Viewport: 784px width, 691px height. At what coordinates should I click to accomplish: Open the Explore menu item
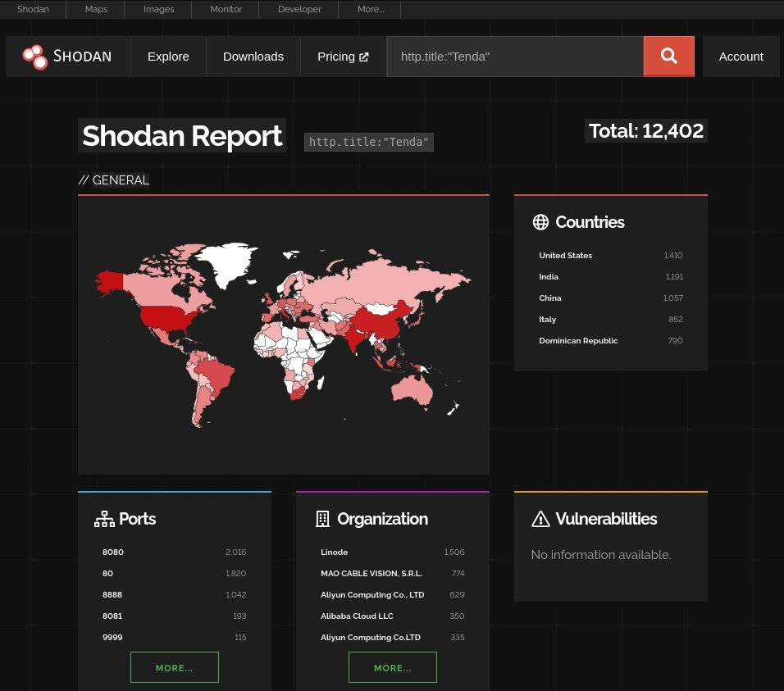click(x=168, y=57)
